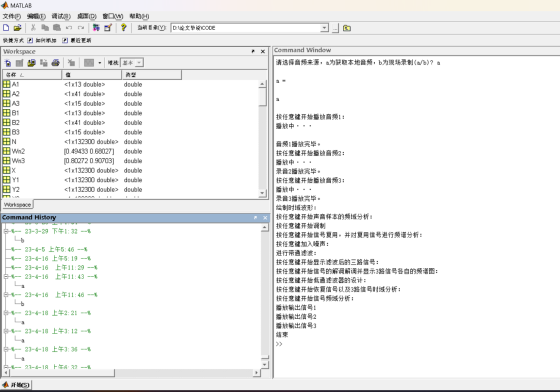Undock the Command History panel

click(255, 217)
